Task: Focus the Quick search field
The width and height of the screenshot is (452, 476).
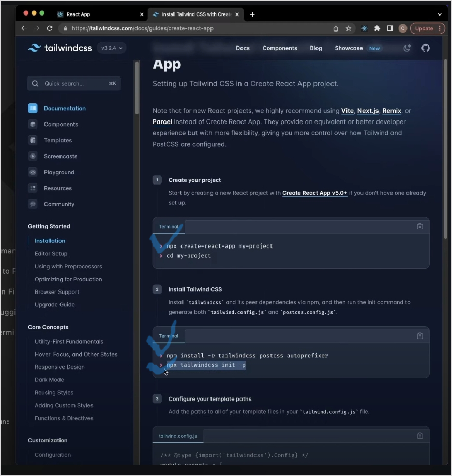Action: coord(74,84)
